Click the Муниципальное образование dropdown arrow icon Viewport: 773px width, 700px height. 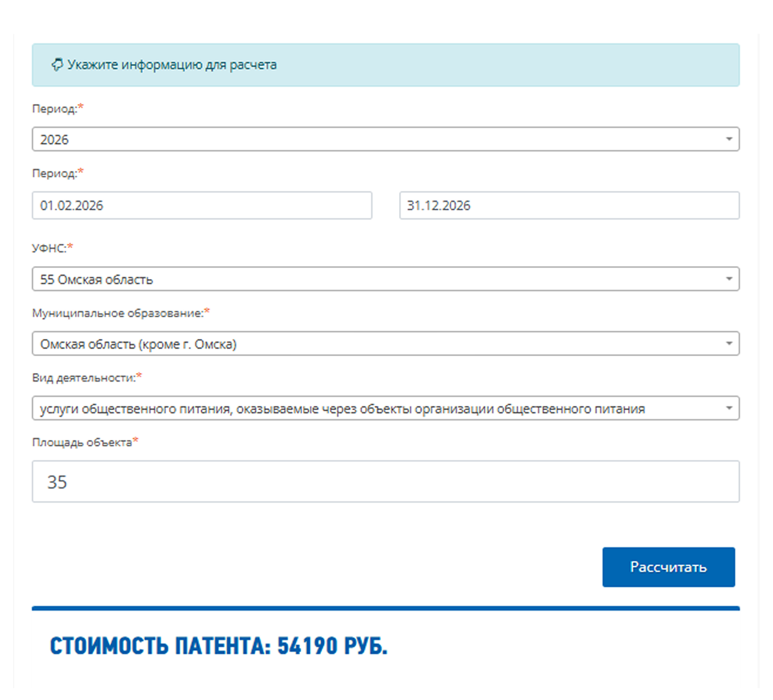coord(730,343)
